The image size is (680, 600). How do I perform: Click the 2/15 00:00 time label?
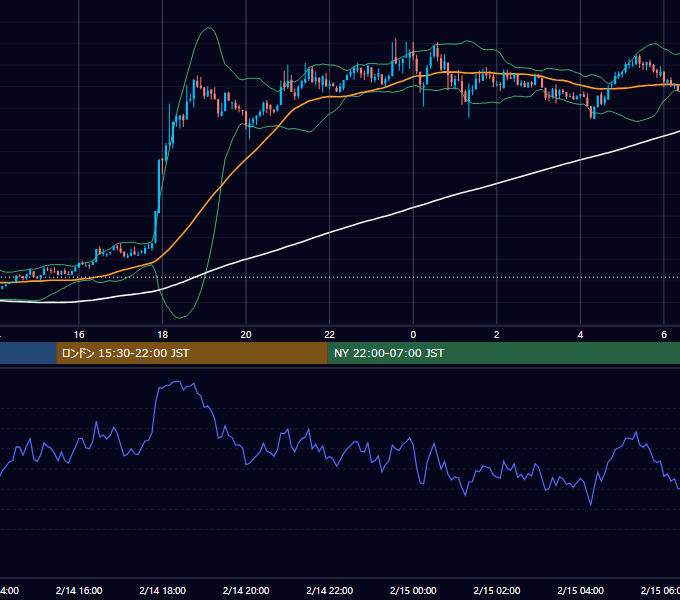pyautogui.click(x=413, y=590)
